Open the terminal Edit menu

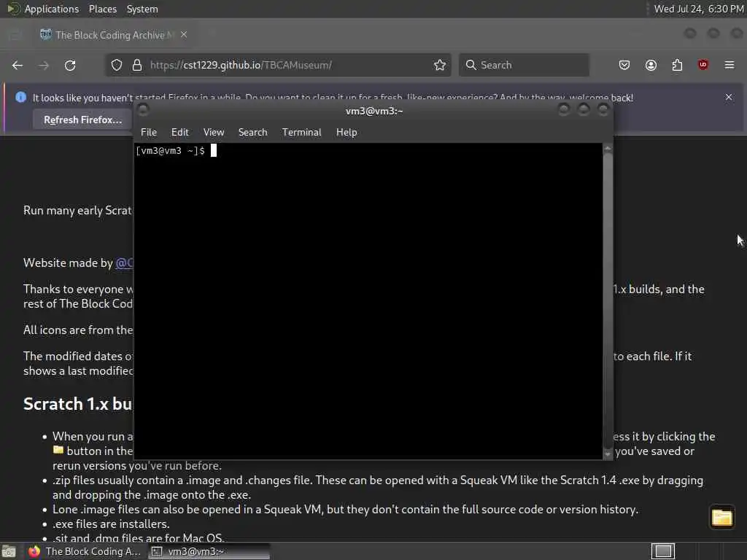click(x=180, y=133)
